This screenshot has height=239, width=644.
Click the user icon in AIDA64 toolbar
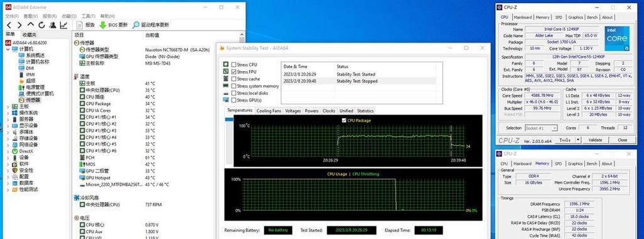tap(53, 25)
